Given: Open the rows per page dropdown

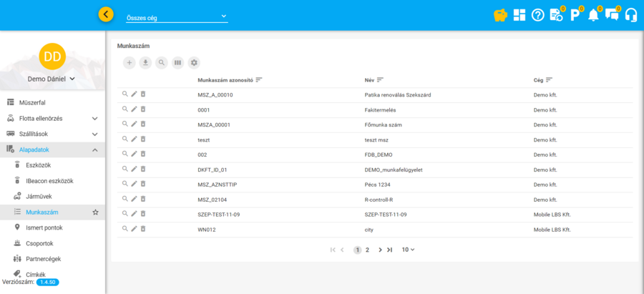Looking at the screenshot, I should coord(408,250).
